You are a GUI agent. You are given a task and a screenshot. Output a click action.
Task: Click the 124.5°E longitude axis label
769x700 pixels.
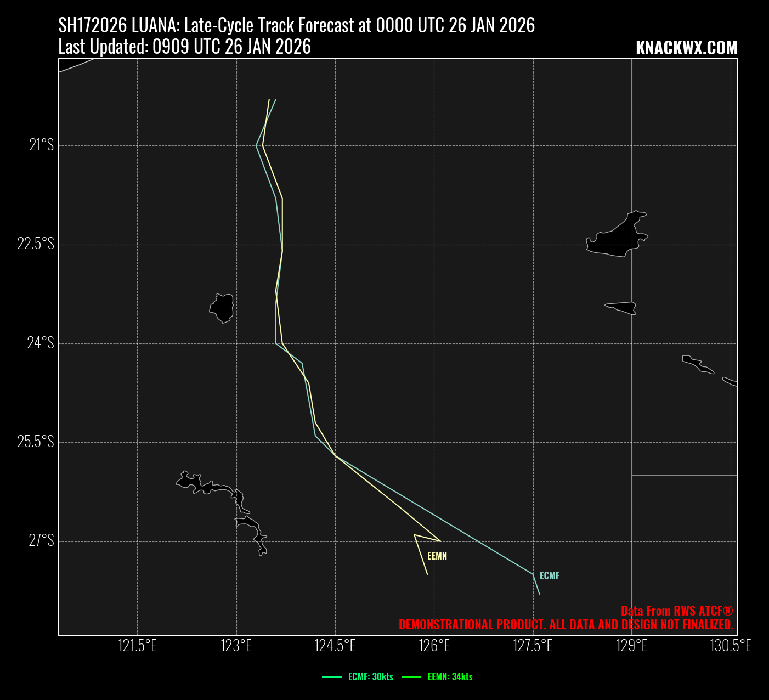click(335, 646)
